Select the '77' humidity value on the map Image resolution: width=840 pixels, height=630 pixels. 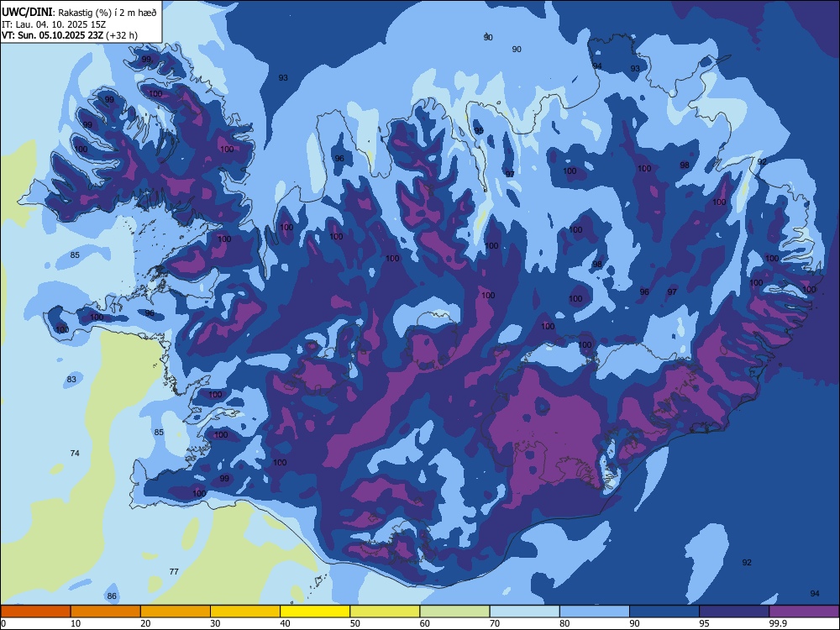click(x=174, y=571)
